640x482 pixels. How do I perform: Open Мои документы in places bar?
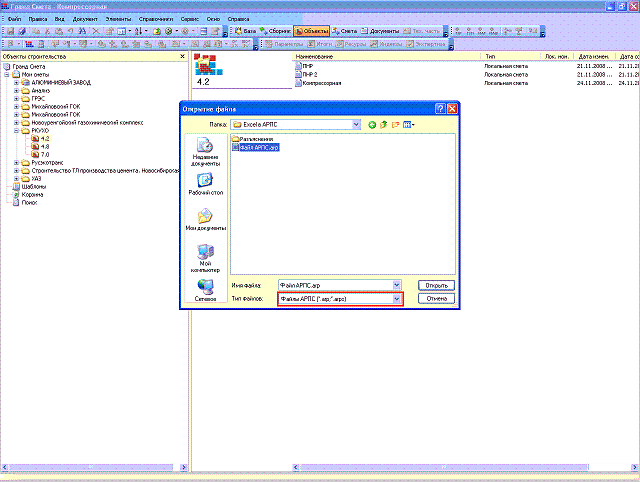[x=205, y=220]
